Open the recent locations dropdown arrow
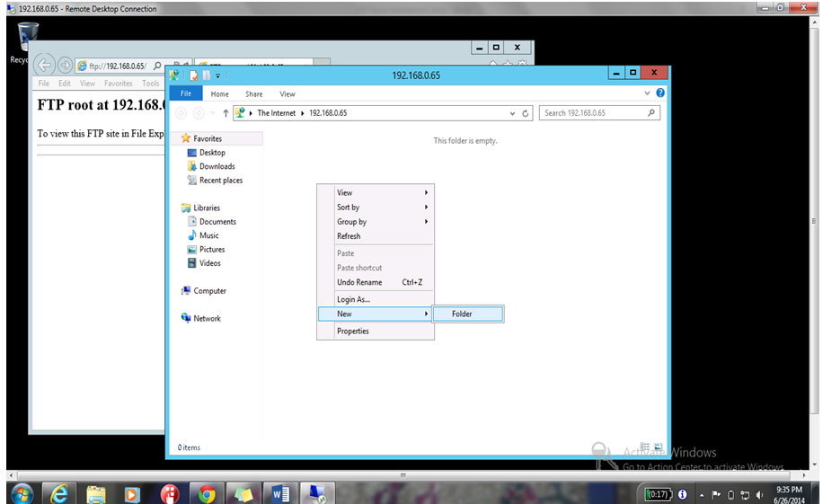 tap(213, 113)
